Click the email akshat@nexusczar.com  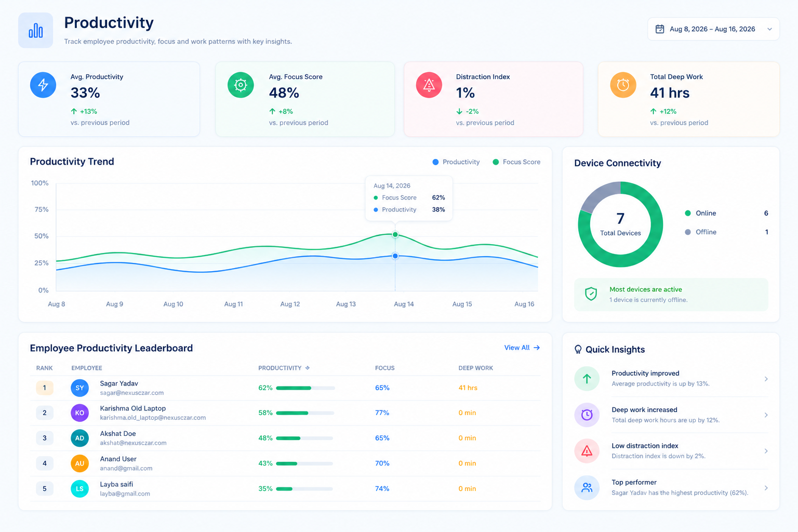[133, 443]
